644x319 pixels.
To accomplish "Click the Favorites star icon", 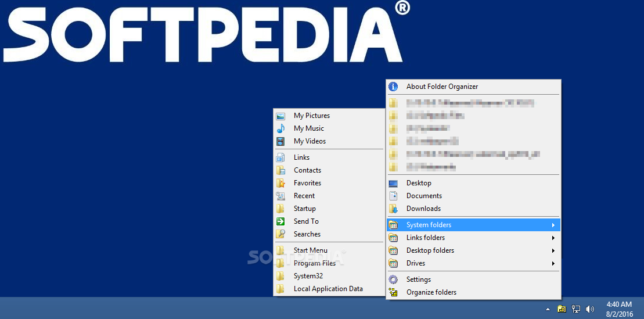I will point(280,183).
